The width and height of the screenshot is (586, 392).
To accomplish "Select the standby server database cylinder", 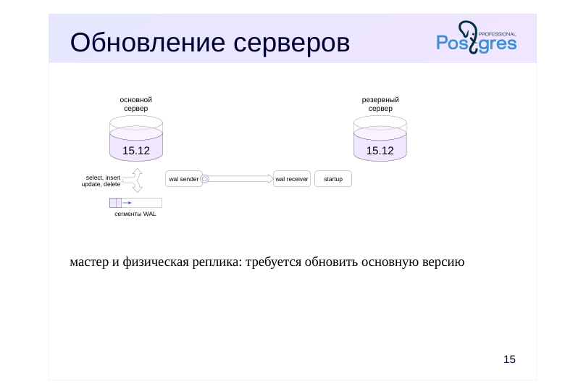I will 380,138.
